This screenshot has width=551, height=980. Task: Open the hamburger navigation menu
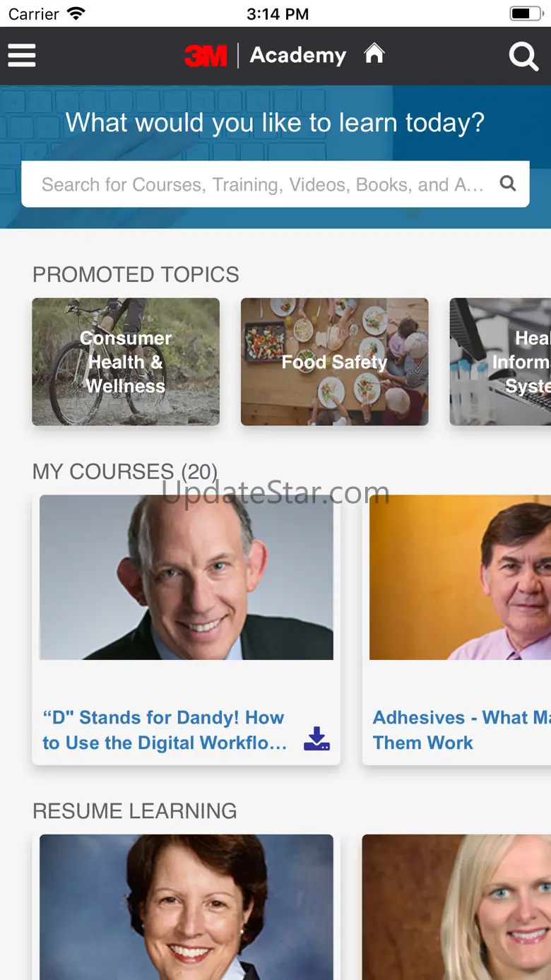click(22, 56)
